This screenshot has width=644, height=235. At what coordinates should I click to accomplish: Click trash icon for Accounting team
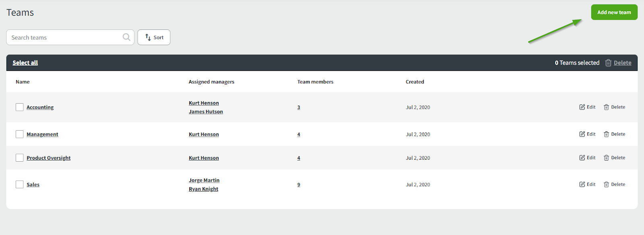coord(606,107)
